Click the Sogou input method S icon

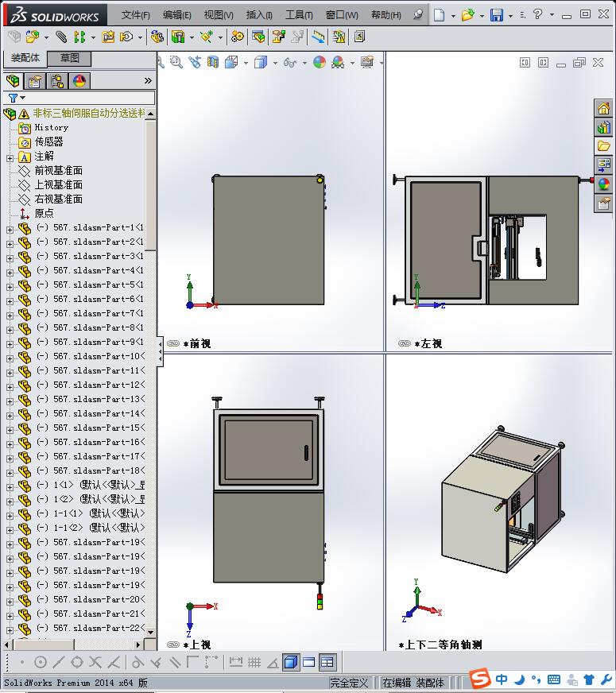(x=480, y=679)
